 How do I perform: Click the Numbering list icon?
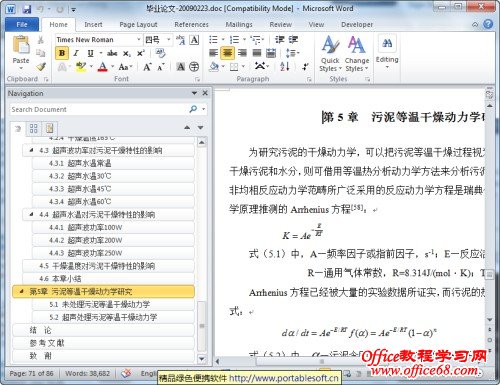coord(234,40)
